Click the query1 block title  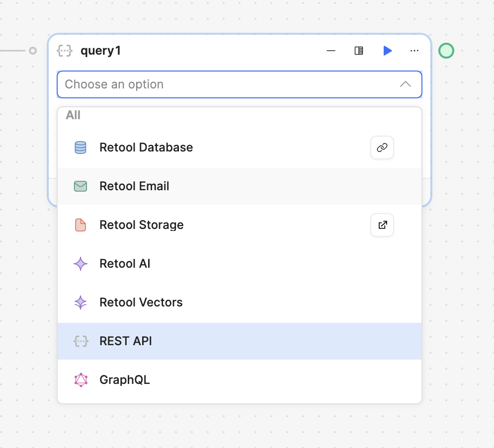tap(100, 51)
